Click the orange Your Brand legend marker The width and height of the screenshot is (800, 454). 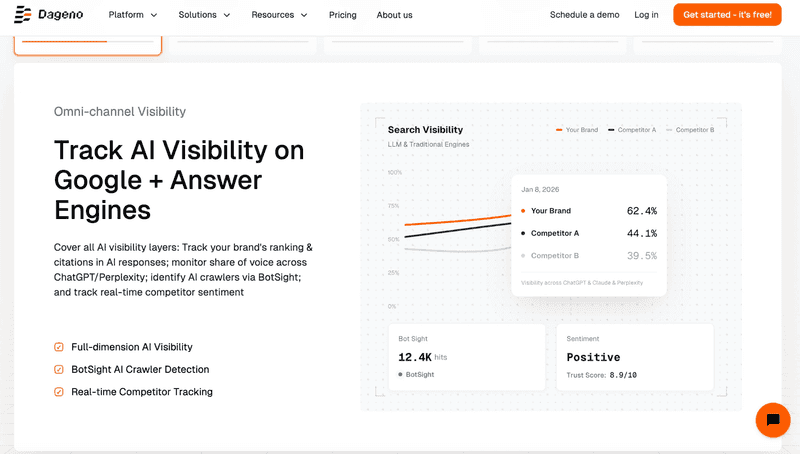click(560, 130)
